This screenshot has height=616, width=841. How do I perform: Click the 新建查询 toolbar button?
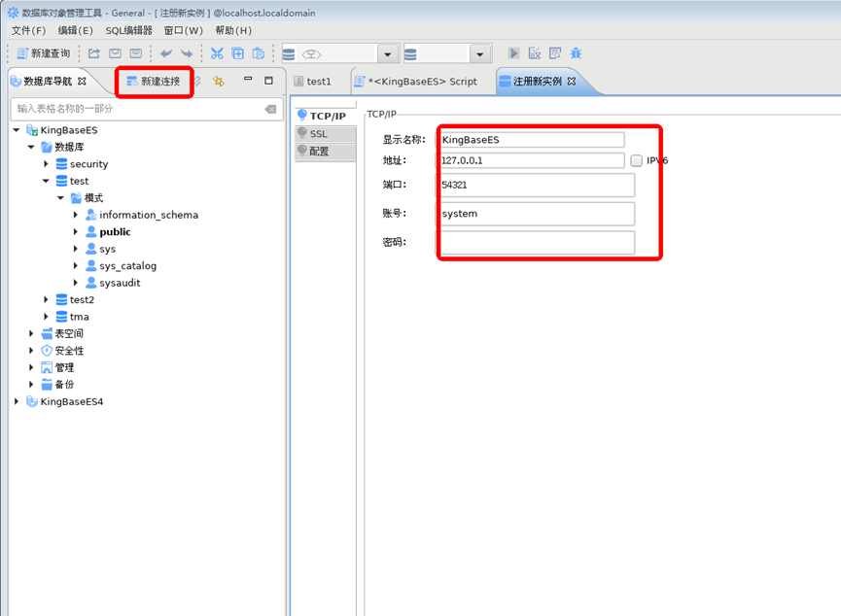click(44, 53)
